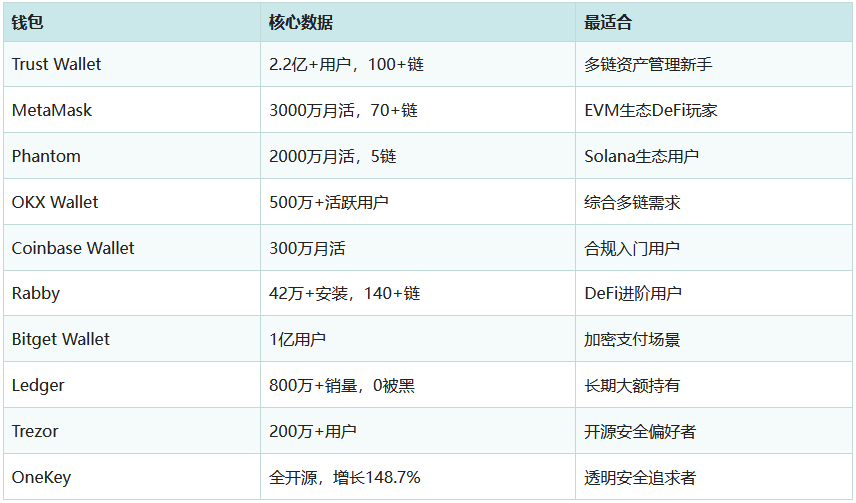Select the cell 加密支付场景

click(x=714, y=339)
